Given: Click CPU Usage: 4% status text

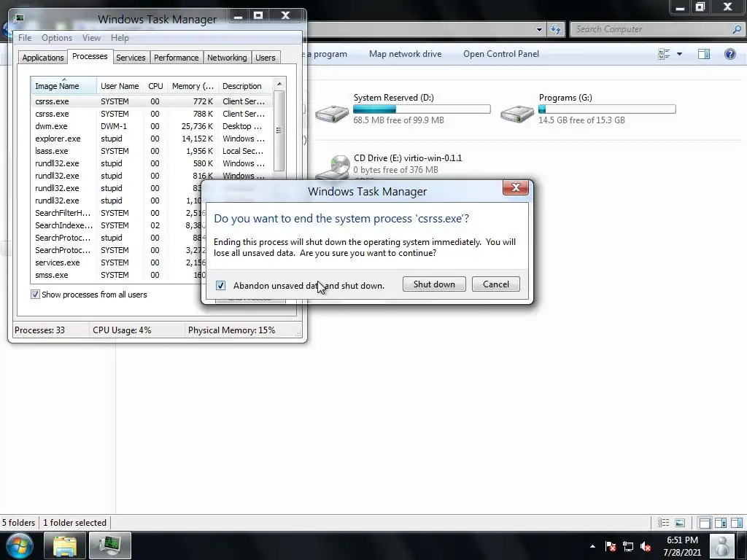Looking at the screenshot, I should [122, 330].
